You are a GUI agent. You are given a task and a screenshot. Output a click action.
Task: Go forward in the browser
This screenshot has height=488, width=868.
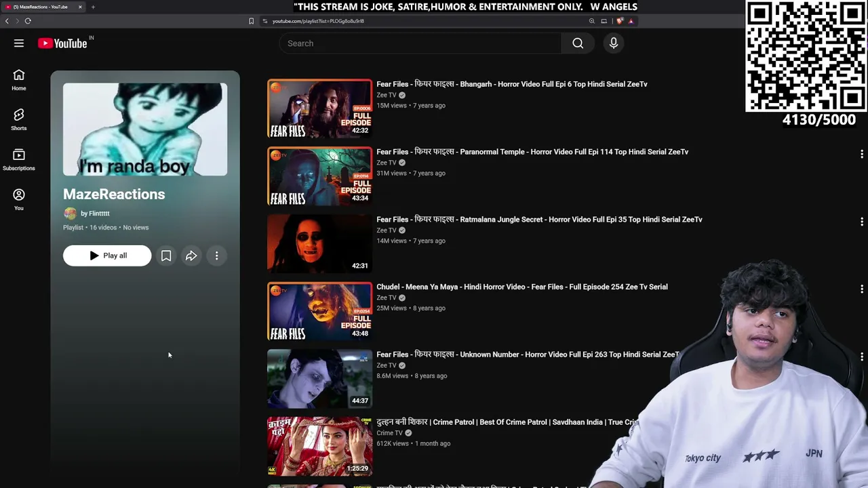[17, 21]
